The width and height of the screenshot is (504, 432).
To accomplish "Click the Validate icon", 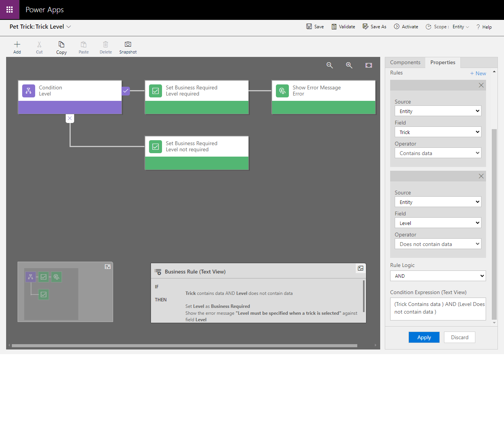I will tap(334, 27).
